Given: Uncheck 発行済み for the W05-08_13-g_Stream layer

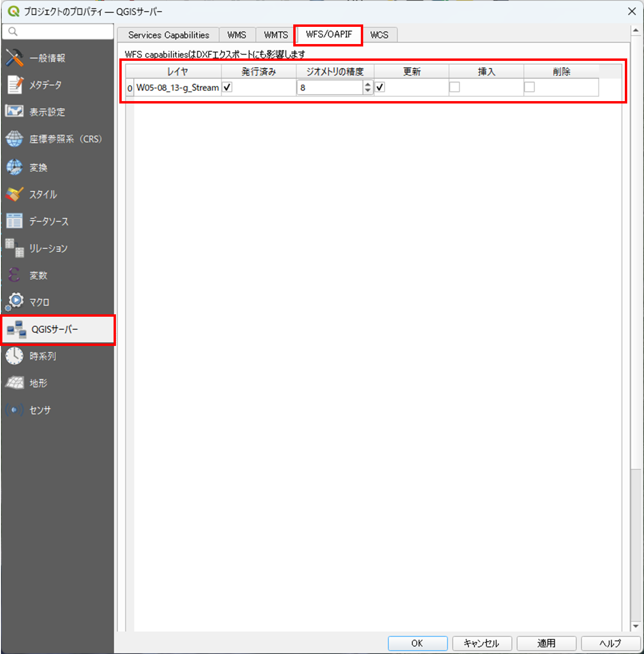Looking at the screenshot, I should (227, 87).
